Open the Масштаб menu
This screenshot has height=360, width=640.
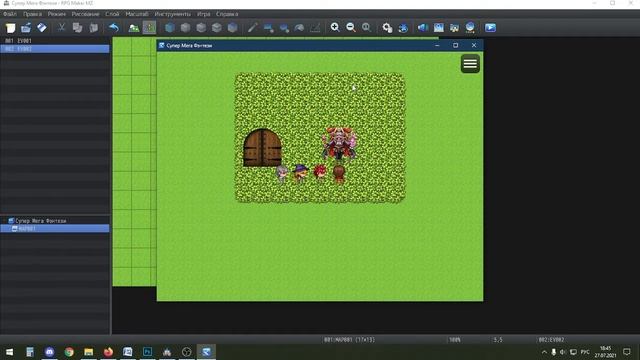pos(137,14)
